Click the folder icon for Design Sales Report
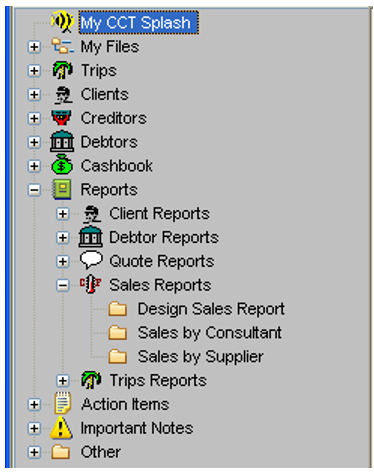Screen dimensions: 374x473 pos(118,309)
